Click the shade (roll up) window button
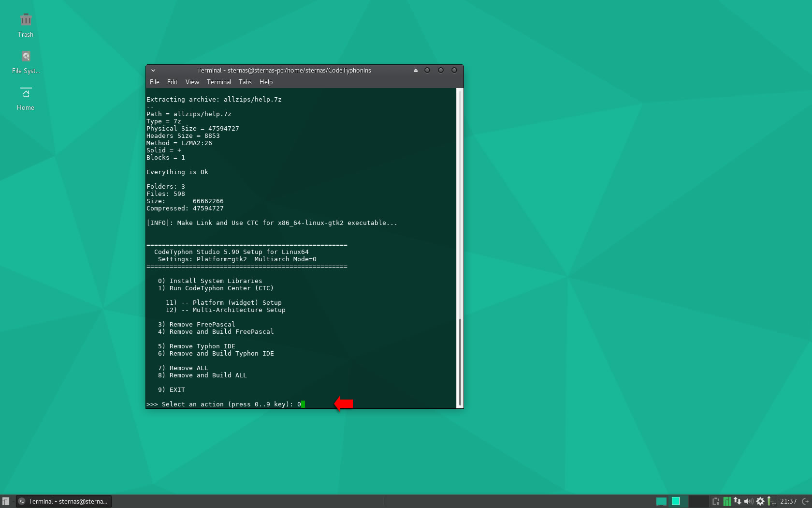 pyautogui.click(x=415, y=70)
